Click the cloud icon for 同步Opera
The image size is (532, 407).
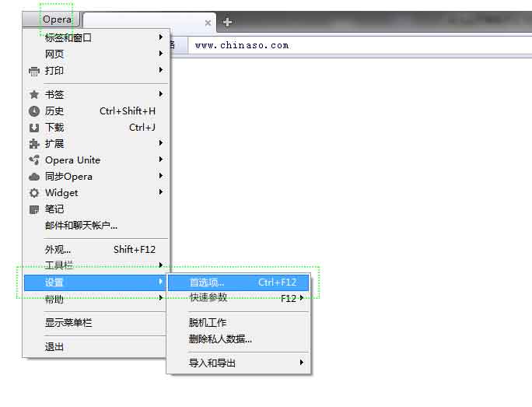[33, 177]
